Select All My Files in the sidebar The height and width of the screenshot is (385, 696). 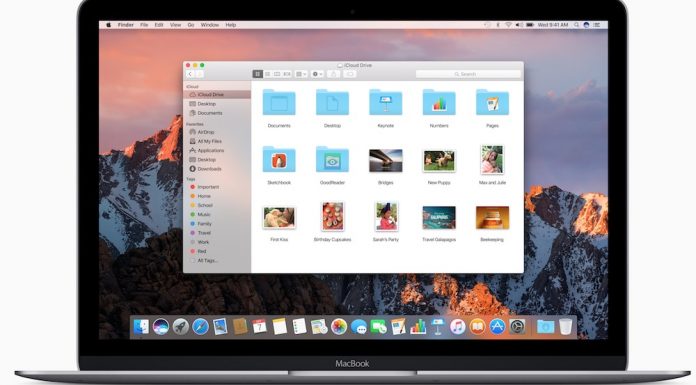coord(217,141)
